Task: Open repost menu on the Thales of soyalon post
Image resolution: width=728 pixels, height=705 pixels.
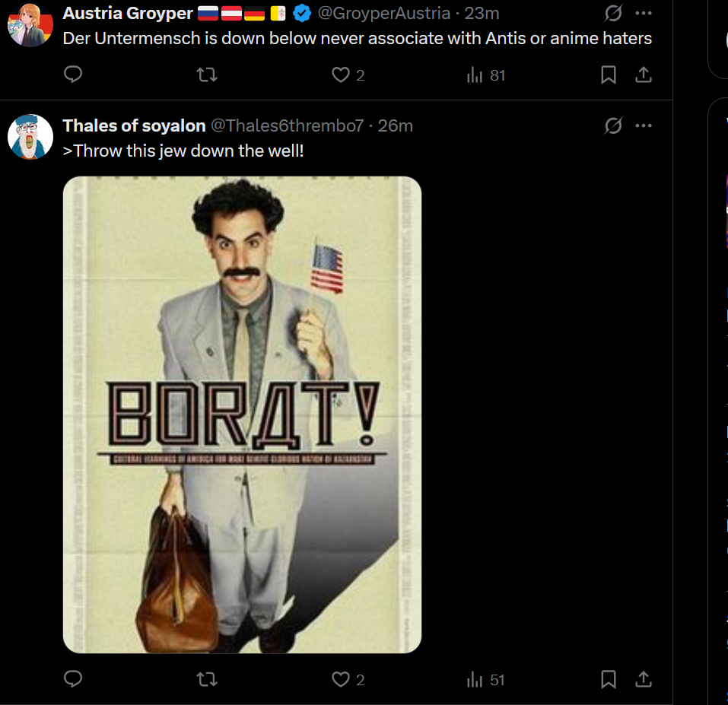Action: [206, 679]
